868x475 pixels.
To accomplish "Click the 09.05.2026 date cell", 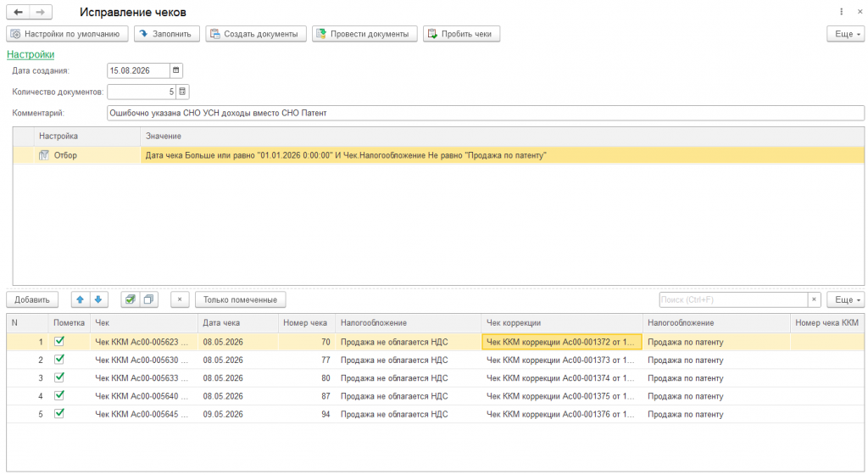I will [x=238, y=414].
